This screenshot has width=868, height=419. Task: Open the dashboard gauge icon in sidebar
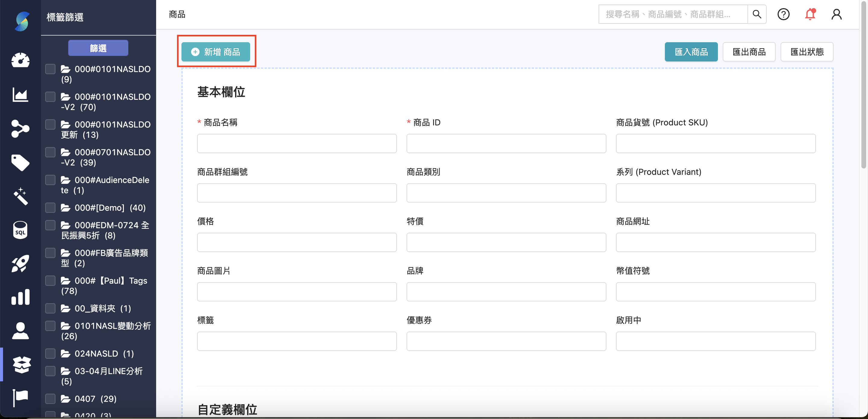click(x=20, y=61)
